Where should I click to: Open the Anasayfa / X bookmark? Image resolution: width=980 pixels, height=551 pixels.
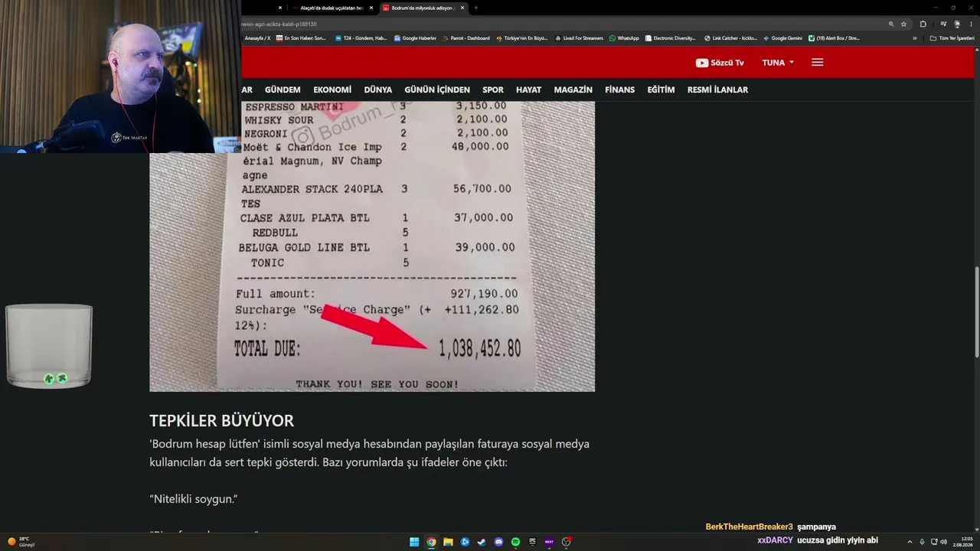[257, 38]
